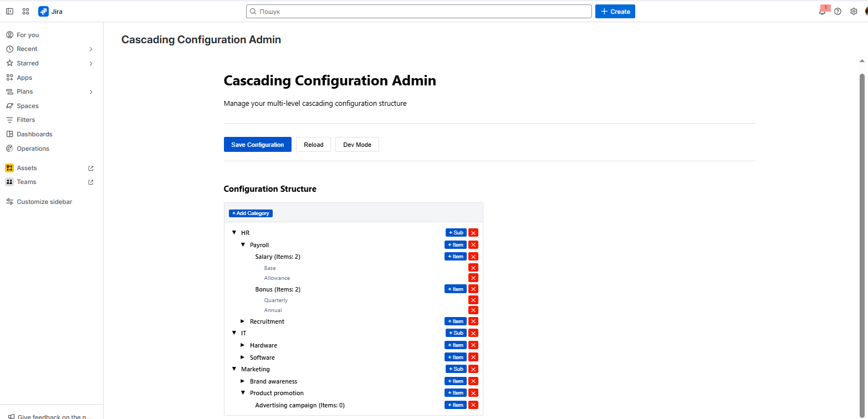The width and height of the screenshot is (868, 419).
Task: Delete the Base item with red X
Action: (473, 268)
